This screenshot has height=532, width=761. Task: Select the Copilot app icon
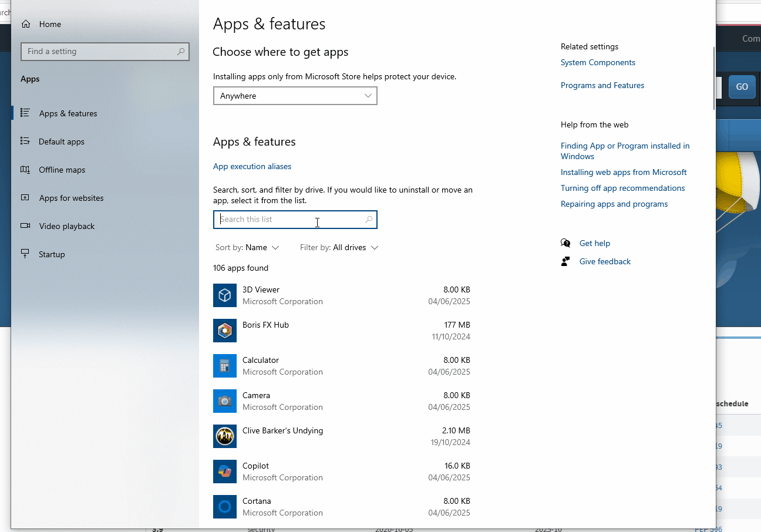(x=225, y=472)
